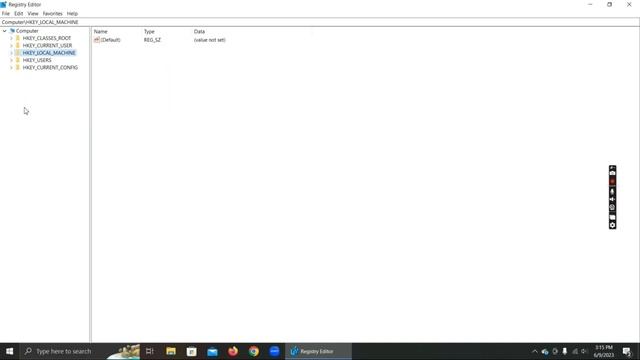Screen dimensions: 640x360
Task: Select the HKEY_USERS key
Action: [x=37, y=60]
